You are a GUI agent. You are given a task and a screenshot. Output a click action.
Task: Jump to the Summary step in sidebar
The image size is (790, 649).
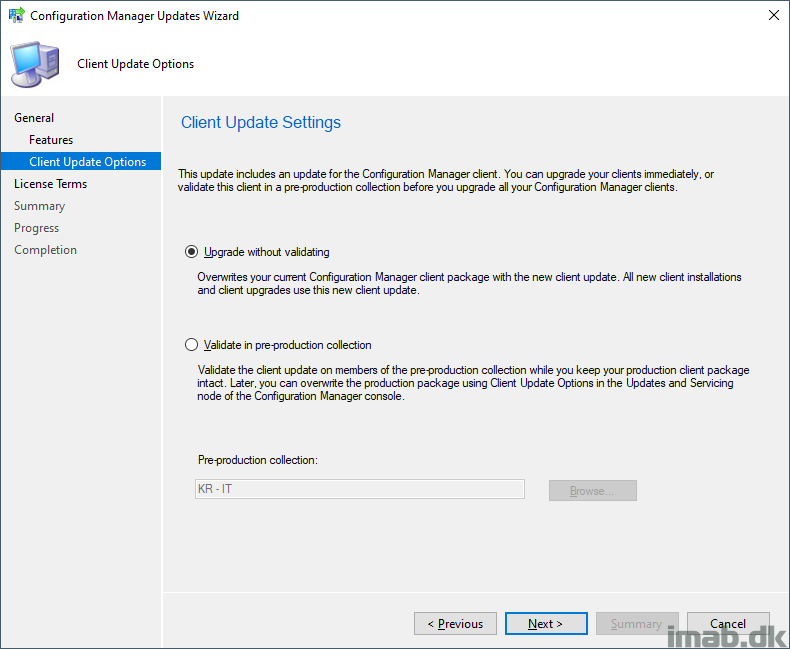(39, 206)
